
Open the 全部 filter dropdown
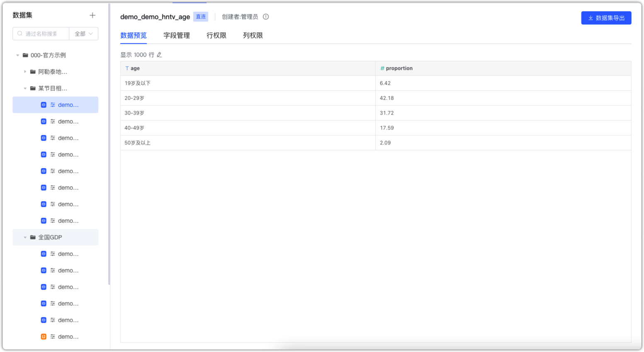83,34
